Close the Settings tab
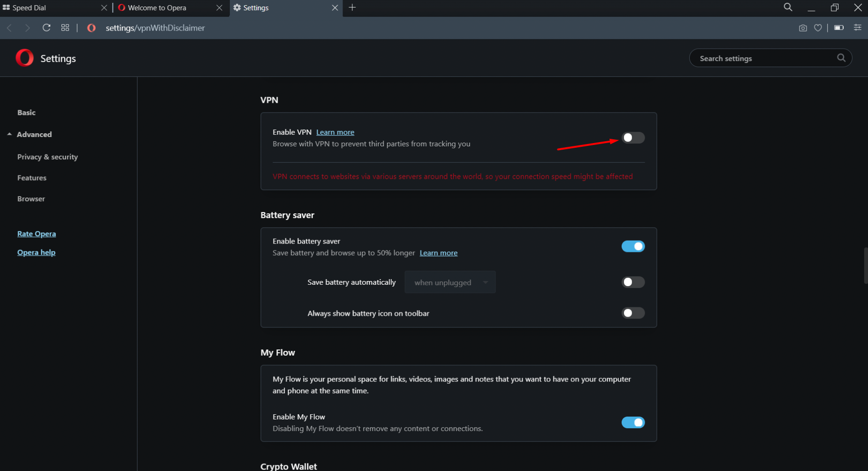868x471 pixels. click(x=335, y=8)
